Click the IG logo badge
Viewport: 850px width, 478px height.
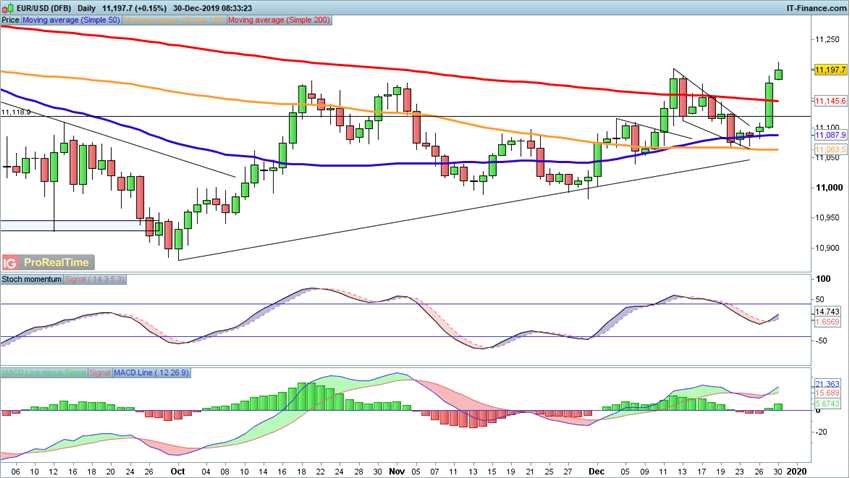[10, 263]
